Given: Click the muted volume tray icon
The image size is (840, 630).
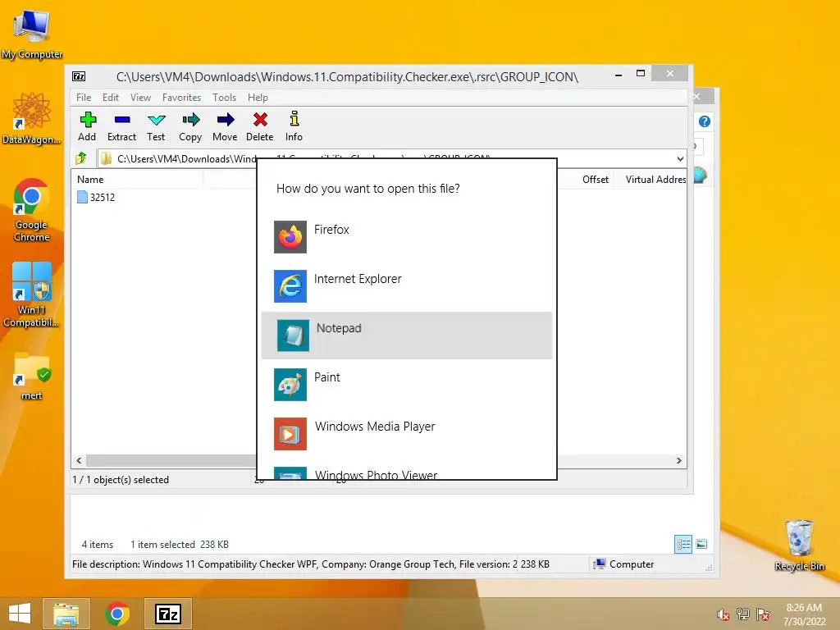Looking at the screenshot, I should [724, 614].
